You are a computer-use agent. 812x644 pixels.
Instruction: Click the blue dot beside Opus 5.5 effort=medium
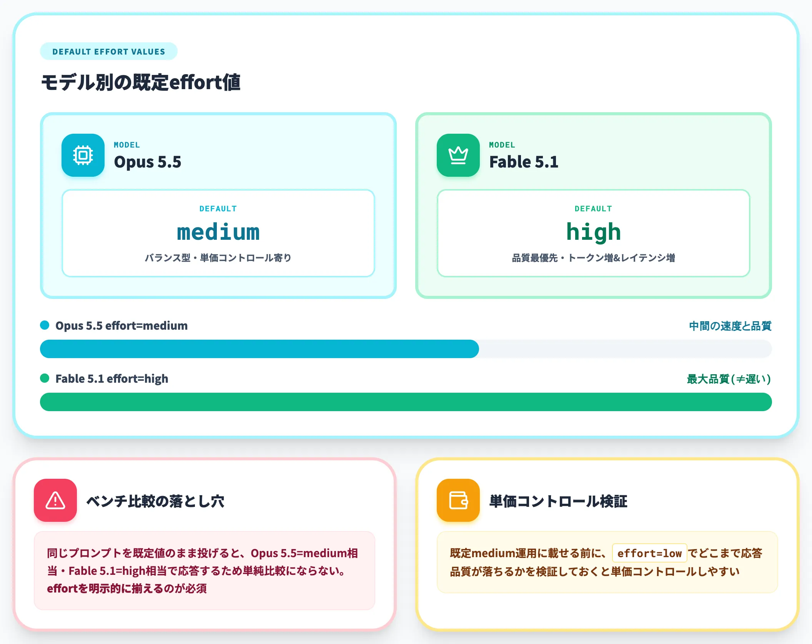pos(45,325)
